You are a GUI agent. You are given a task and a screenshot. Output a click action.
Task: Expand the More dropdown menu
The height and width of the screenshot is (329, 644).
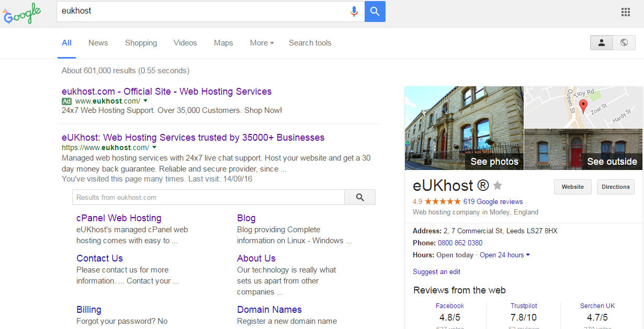262,43
